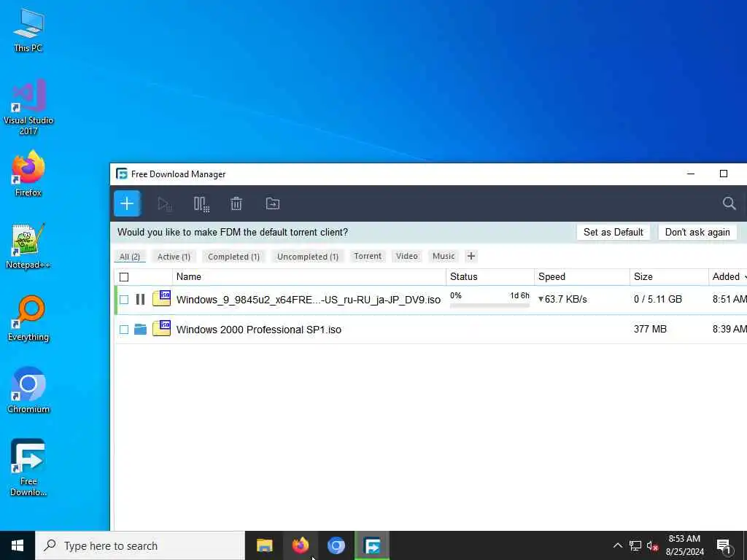Click the Set as Default button
This screenshot has height=560, width=747.
[x=613, y=232]
